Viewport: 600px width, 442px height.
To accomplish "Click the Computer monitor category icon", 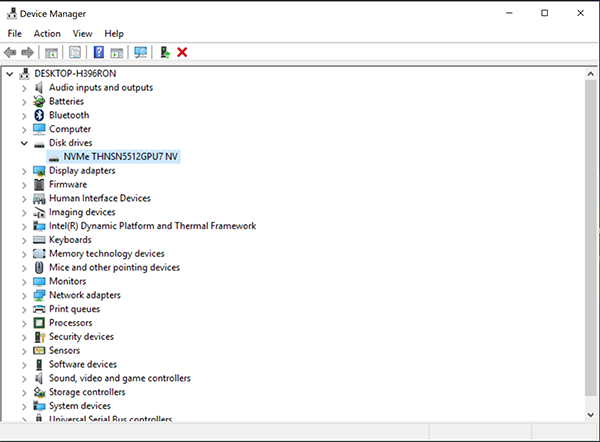I will tap(39, 129).
